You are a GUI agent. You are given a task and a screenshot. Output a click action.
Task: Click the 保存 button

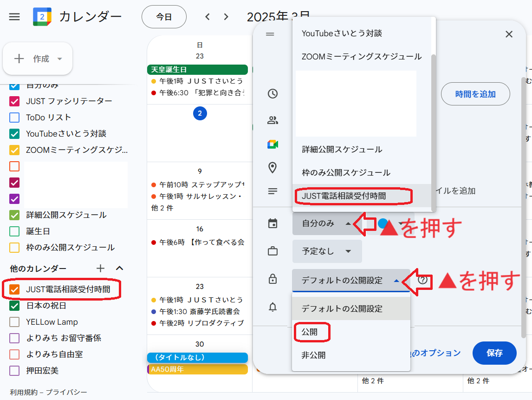494,353
